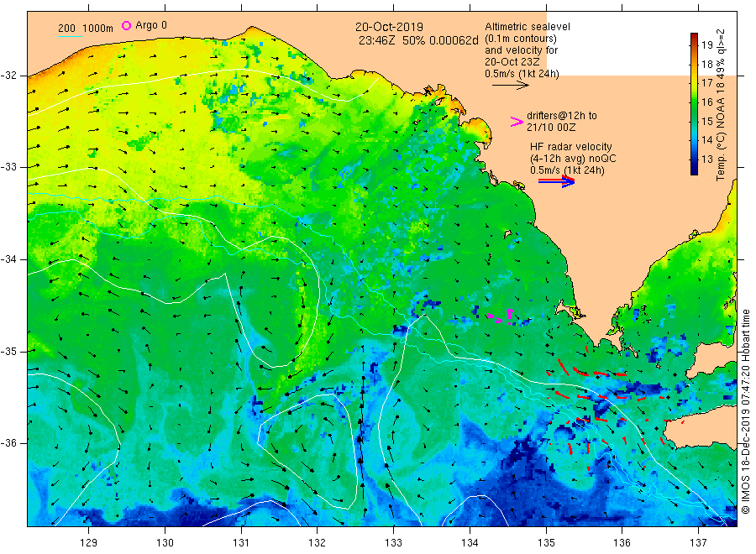Click the '(4-12h avg) noQC' text
The image size is (756, 554).
coord(573,159)
